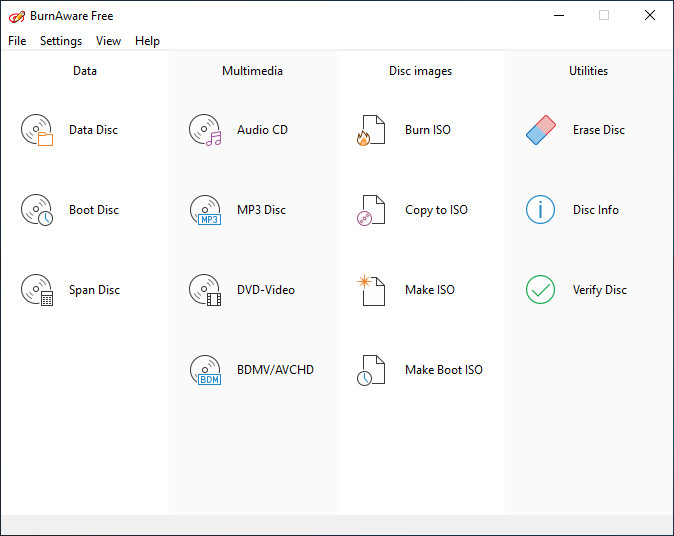Minimize the BurnAware Free window

click(559, 15)
